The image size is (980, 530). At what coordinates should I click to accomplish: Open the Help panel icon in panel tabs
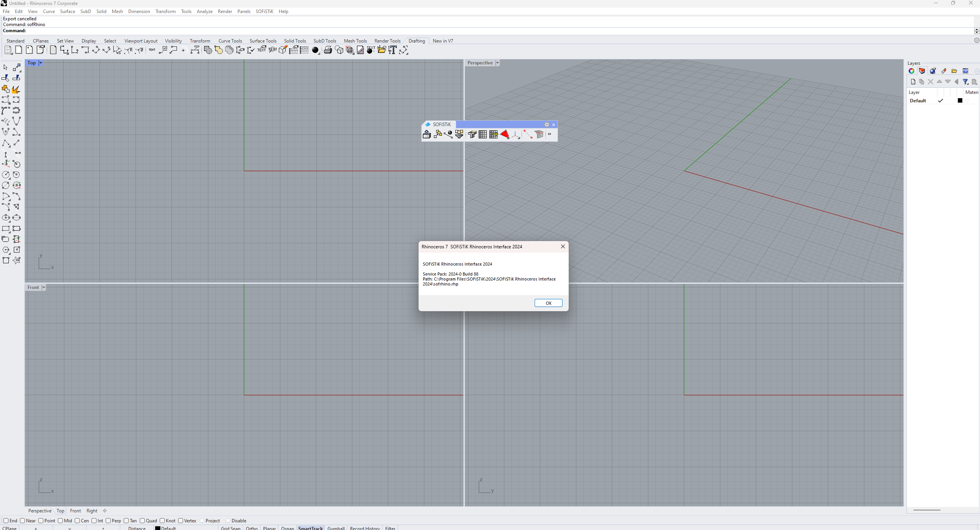pos(965,71)
